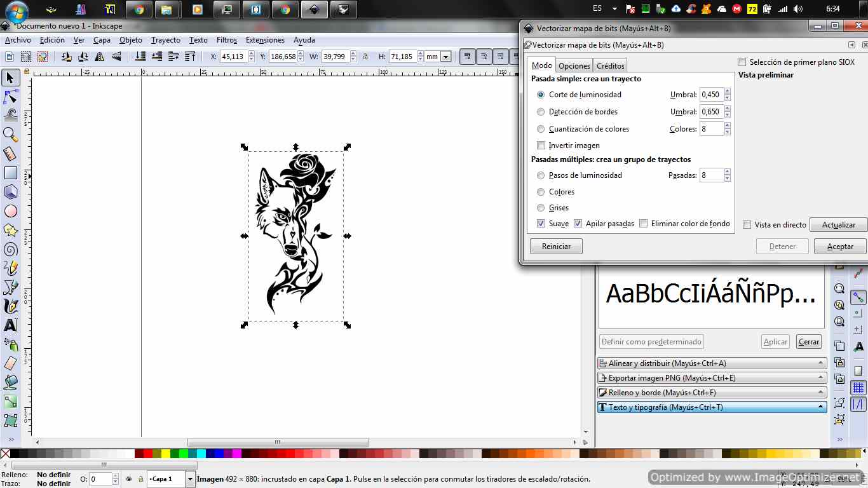Screen dimensions: 868x488
Task: Collapse Texto y tipografía panel
Action: (x=712, y=407)
